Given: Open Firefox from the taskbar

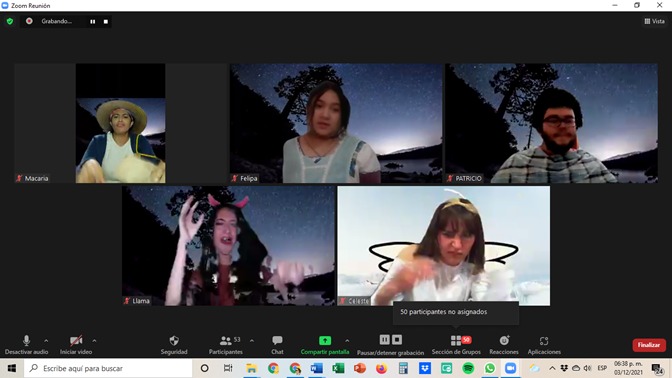Looking at the screenshot, I should pyautogui.click(x=381, y=368).
